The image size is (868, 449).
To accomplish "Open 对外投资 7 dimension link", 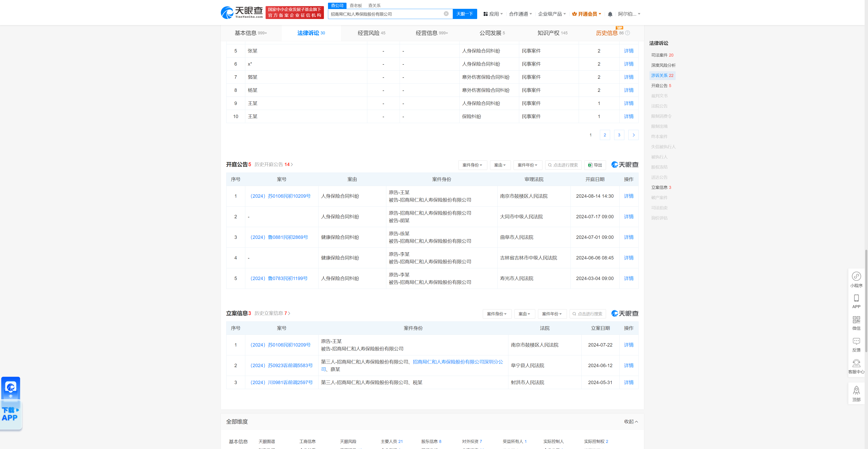I will tap(472, 442).
